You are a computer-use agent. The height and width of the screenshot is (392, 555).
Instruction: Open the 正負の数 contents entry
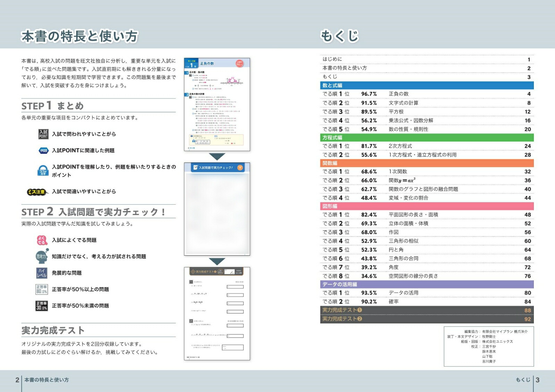tap(399, 94)
